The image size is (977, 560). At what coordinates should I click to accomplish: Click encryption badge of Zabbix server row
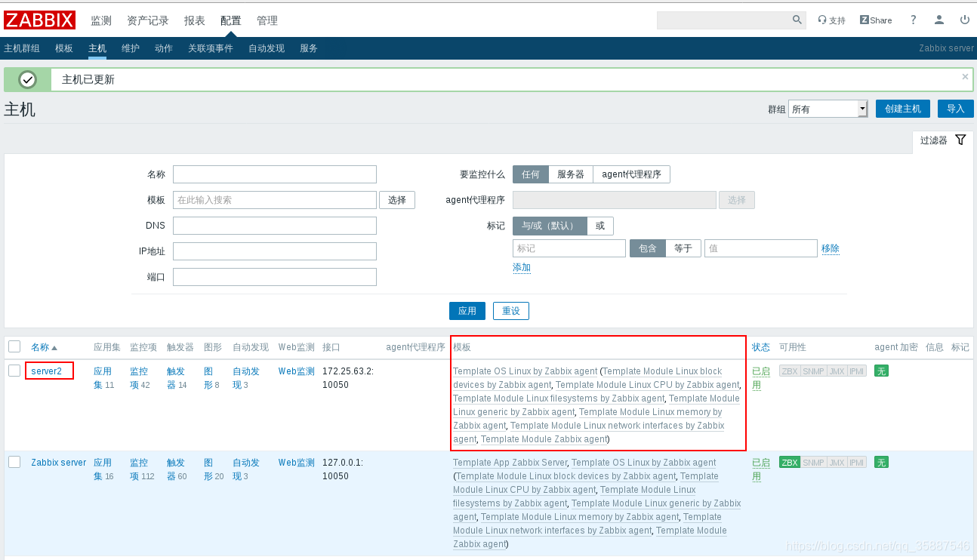[881, 462]
